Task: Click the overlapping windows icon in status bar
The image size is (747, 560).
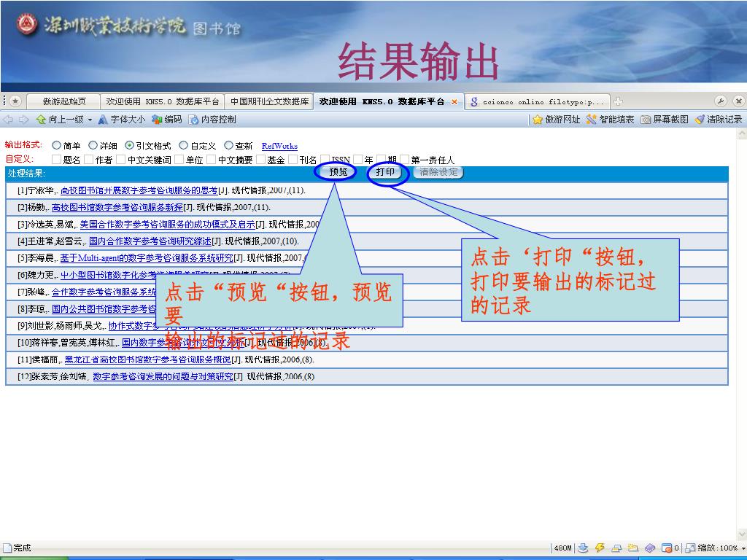Action: (616, 548)
